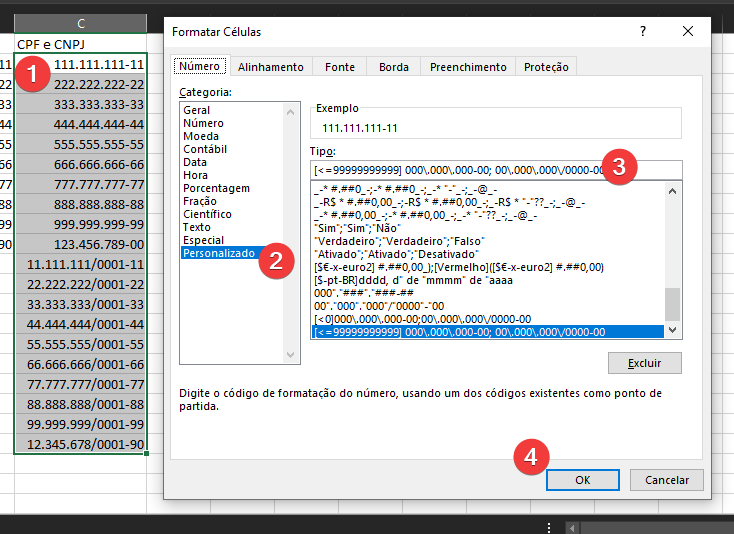This screenshot has width=734, height=534.
Task: Click up arrow of format type list scrollbar
Action: click(x=673, y=191)
